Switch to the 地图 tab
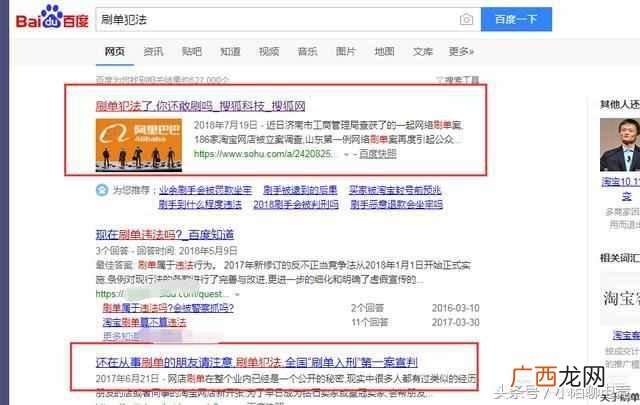Viewport: 640px width, 405px height. tap(384, 51)
